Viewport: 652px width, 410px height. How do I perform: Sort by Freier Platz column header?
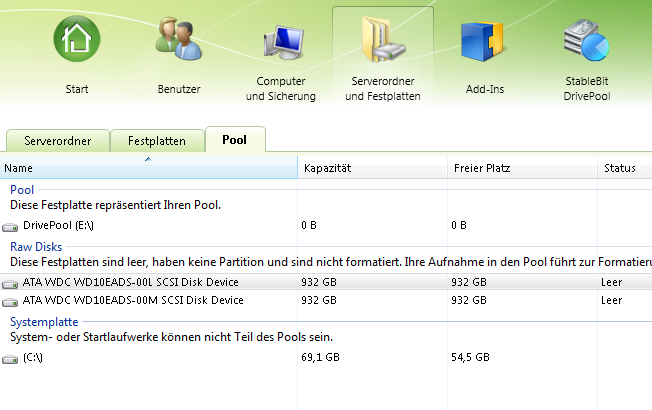(x=521, y=168)
